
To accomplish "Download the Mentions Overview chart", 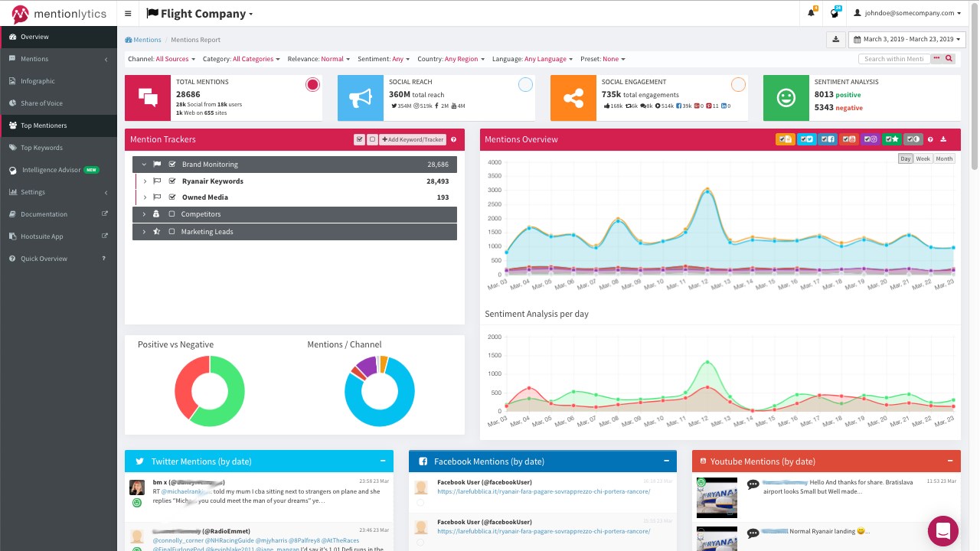I will coord(943,139).
